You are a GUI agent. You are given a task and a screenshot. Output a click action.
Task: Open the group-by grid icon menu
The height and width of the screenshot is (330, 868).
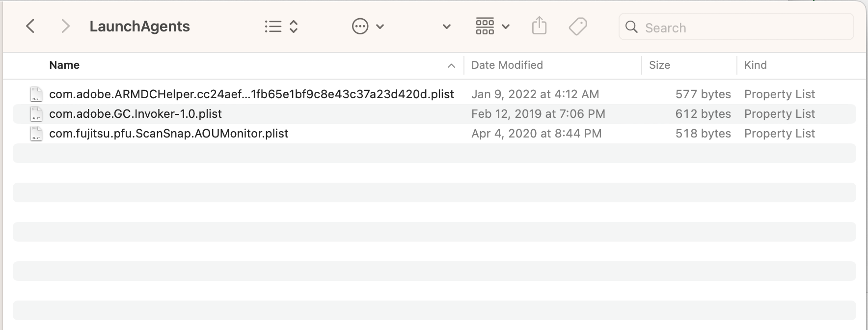pos(485,27)
